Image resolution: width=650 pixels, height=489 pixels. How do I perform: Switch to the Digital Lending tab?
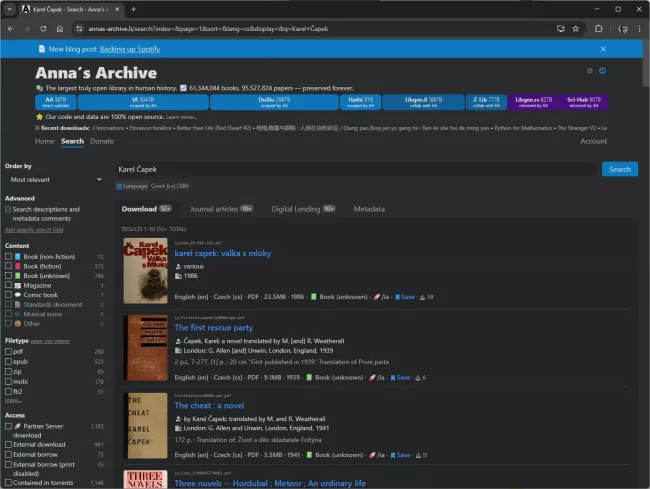tap(296, 209)
